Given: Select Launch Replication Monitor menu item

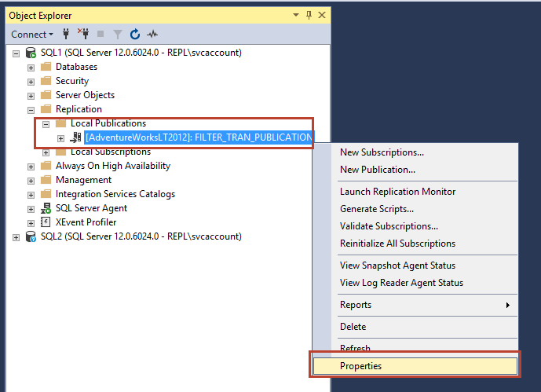Looking at the screenshot, I should (x=397, y=192).
